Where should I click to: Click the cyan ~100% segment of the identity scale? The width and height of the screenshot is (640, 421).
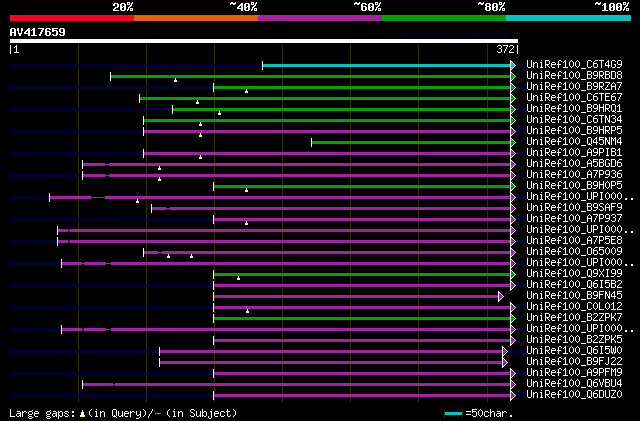pos(569,18)
